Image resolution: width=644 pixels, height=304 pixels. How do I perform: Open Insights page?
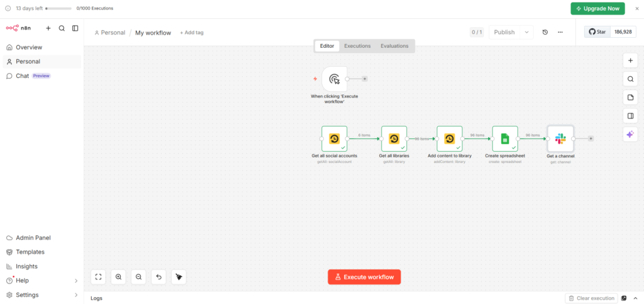point(42,266)
